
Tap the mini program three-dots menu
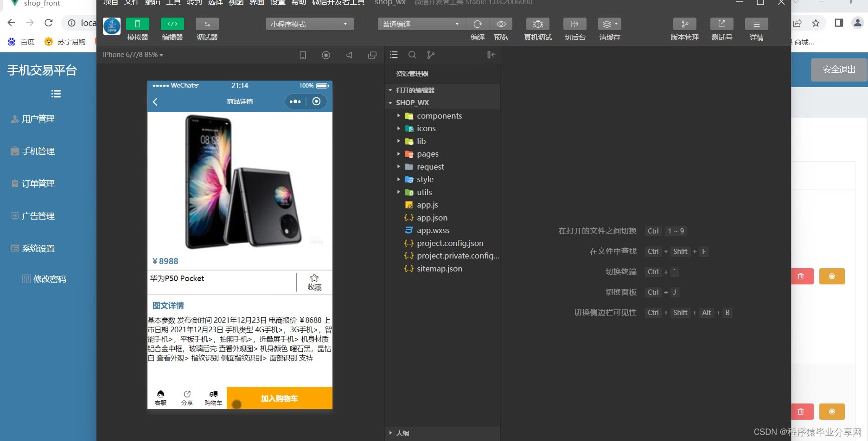[x=295, y=101]
